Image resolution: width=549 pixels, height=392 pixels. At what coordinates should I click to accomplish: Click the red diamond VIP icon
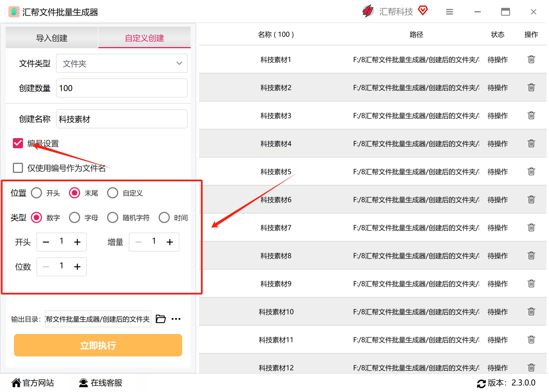[x=423, y=11]
